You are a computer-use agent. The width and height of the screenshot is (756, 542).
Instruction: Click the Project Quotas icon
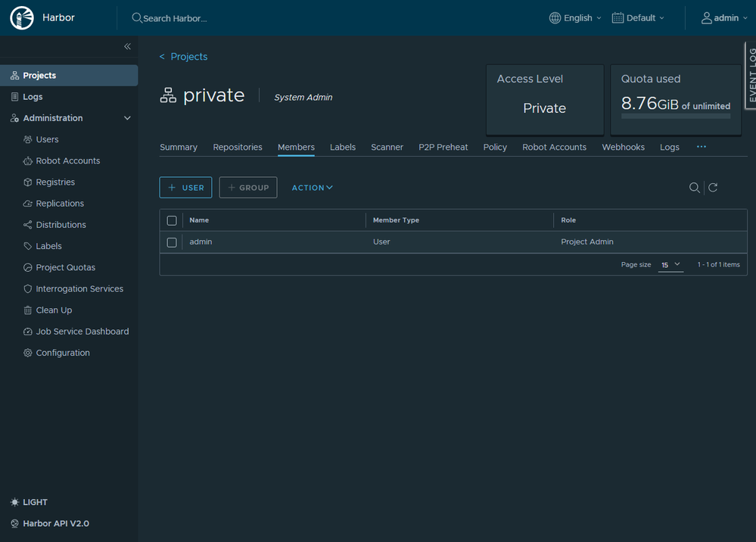28,267
